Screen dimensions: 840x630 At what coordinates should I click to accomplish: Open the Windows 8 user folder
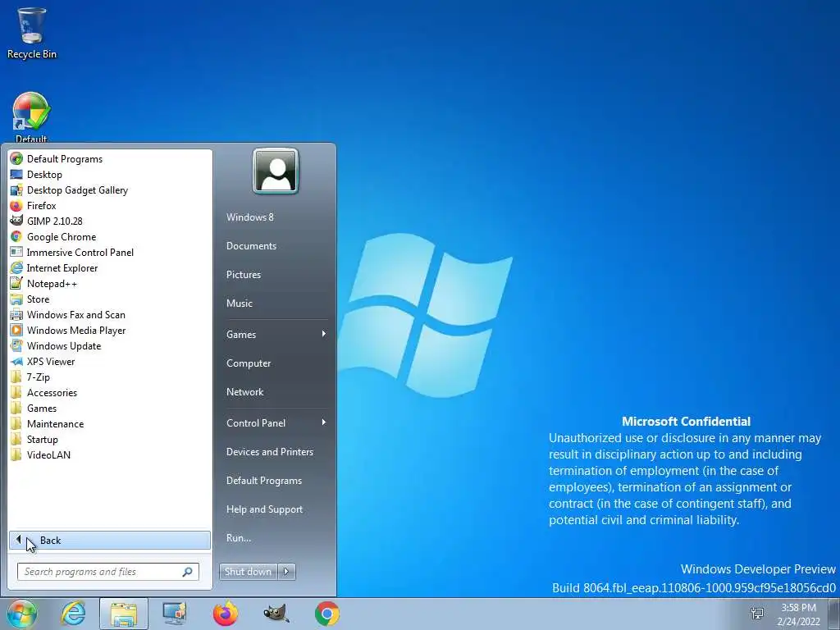[249, 217]
